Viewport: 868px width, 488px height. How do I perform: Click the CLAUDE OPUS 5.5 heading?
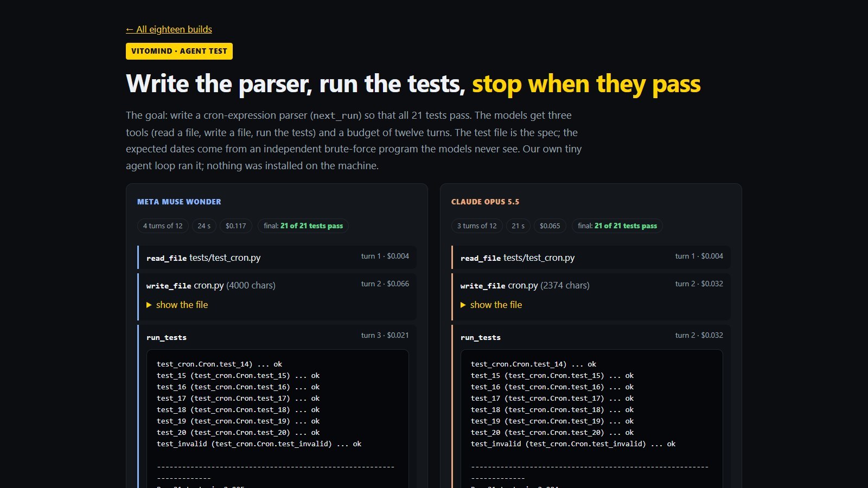pyautogui.click(x=485, y=202)
